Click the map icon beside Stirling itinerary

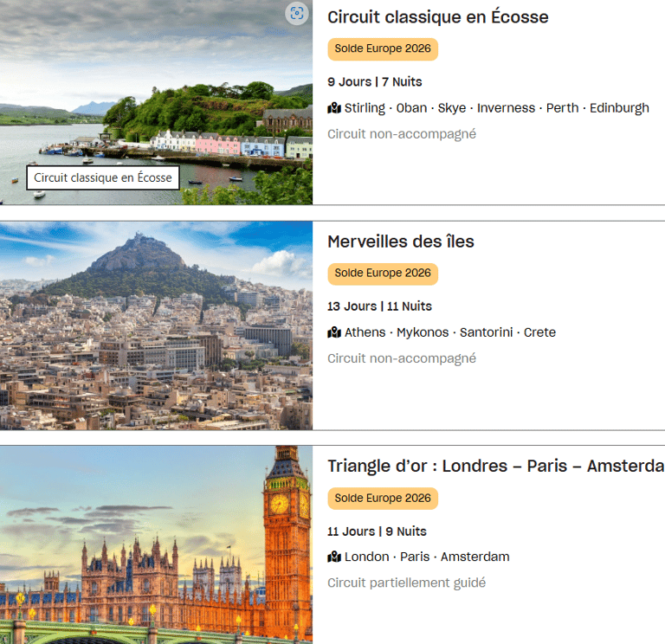[x=334, y=108]
